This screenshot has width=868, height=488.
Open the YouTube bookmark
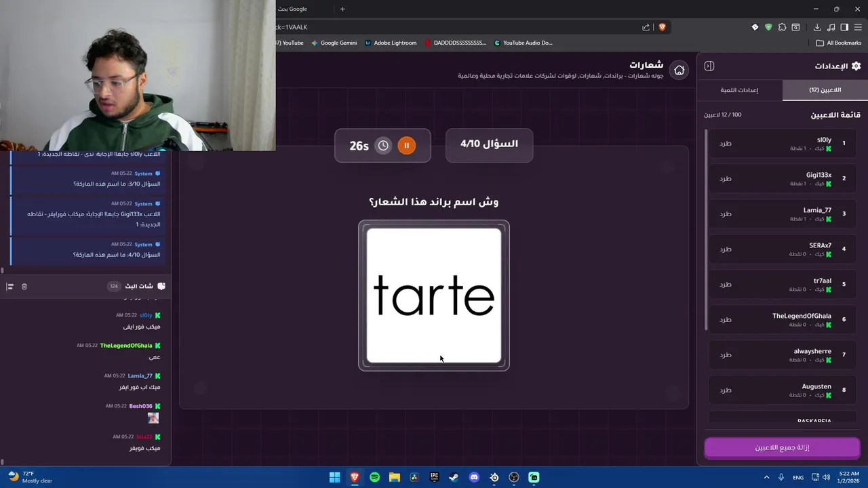[290, 43]
